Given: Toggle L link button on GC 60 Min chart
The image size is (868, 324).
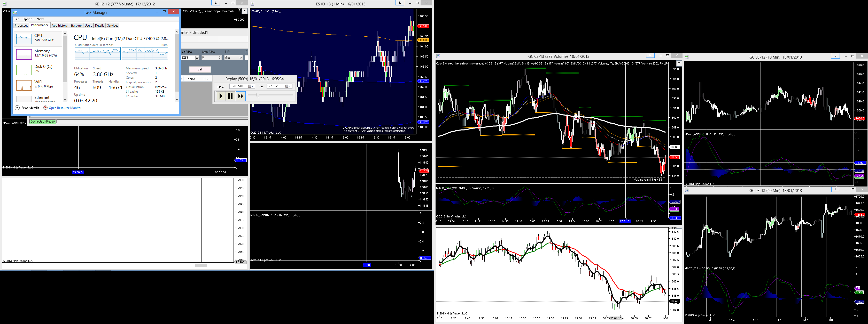Looking at the screenshot, I should 835,189.
